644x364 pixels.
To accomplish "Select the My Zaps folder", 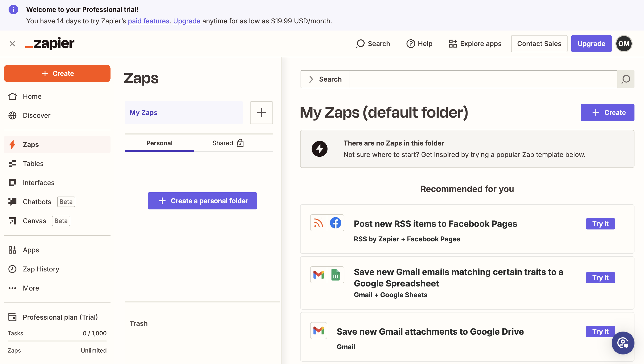I will 183,113.
